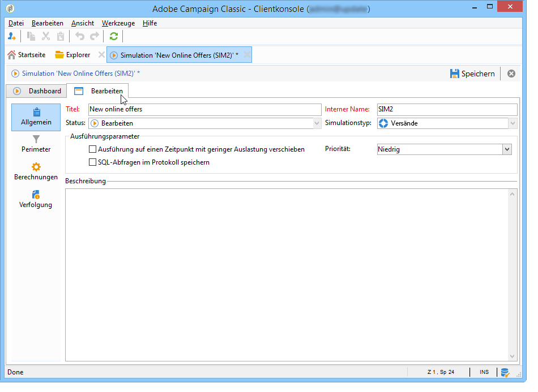Open the Hilfe menu

[x=150, y=23]
